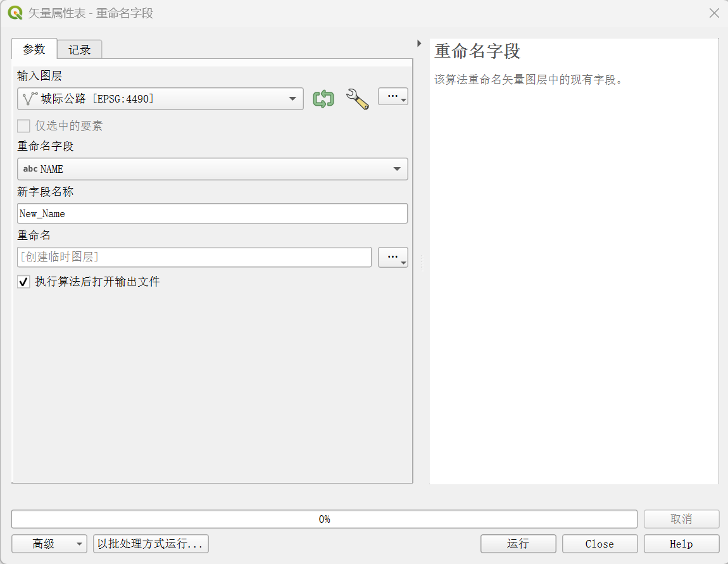The width and height of the screenshot is (728, 564).
Task: Toggle 仅选中的要素 checkbox
Action: (23, 126)
